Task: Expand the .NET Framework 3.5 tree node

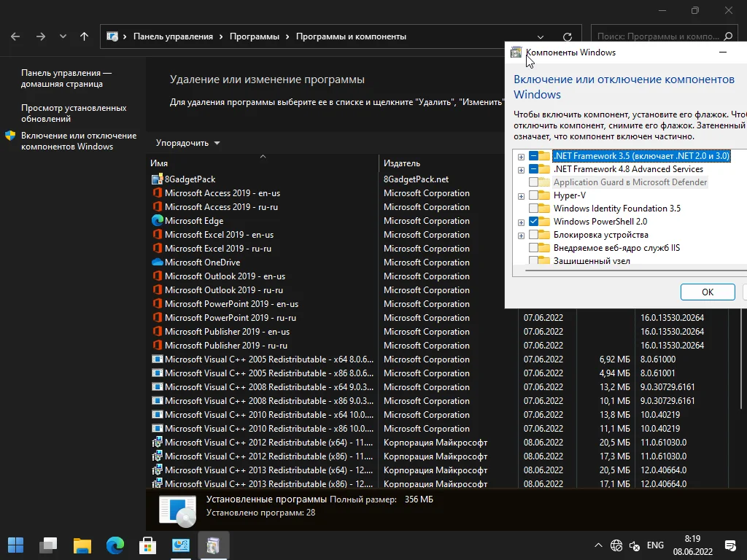Action: click(x=521, y=157)
